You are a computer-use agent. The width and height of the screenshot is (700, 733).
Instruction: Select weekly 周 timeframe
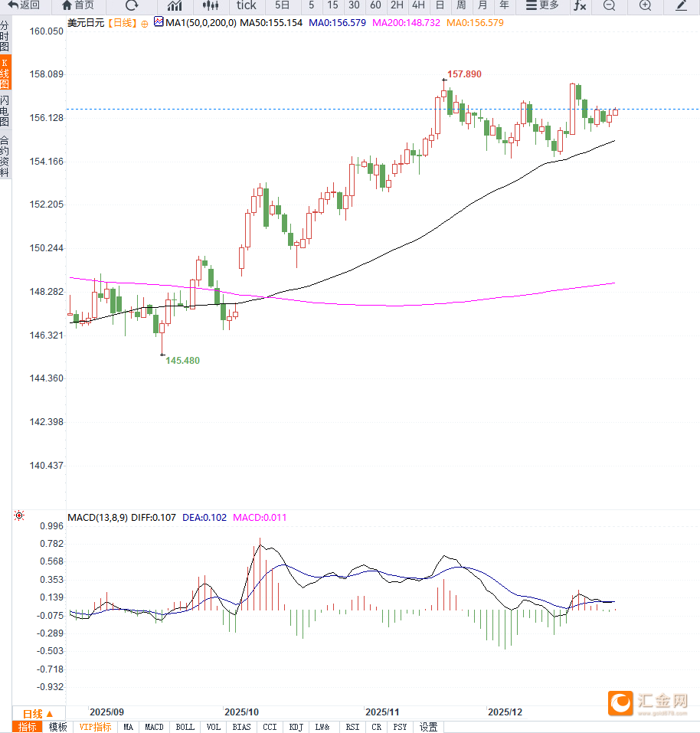tap(461, 5)
